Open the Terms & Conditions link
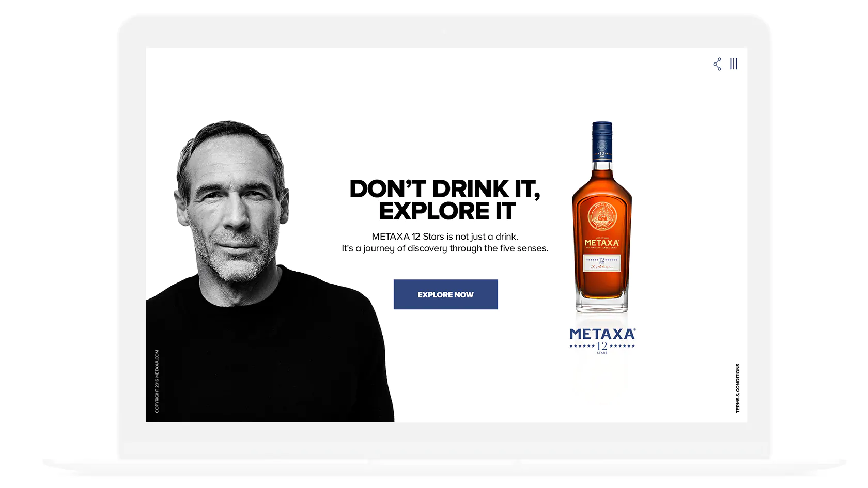 (x=738, y=388)
